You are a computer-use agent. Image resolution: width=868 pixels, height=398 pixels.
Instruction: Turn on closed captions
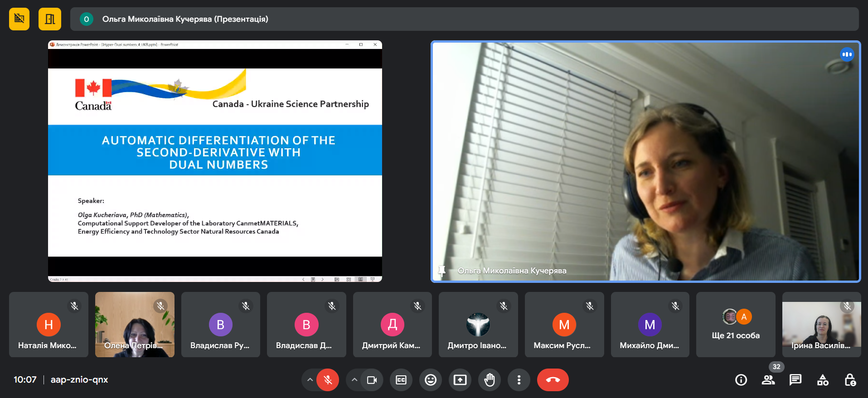pos(401,380)
